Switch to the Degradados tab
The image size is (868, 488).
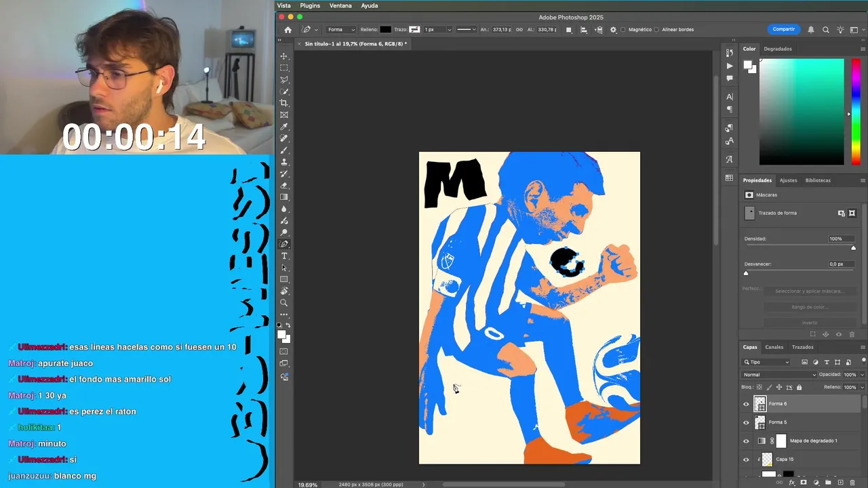[x=778, y=49]
